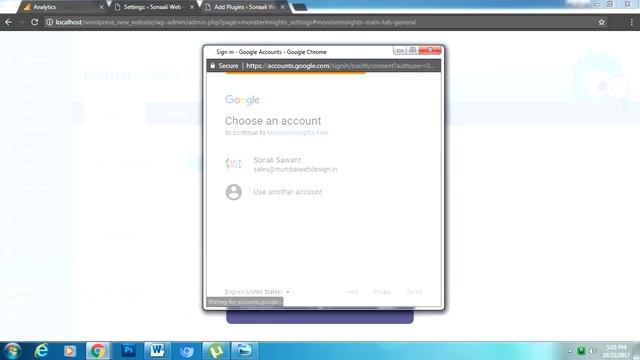Open blue Chromium-style taskbar icon
Viewport: 640px width, 360px height.
point(187,351)
